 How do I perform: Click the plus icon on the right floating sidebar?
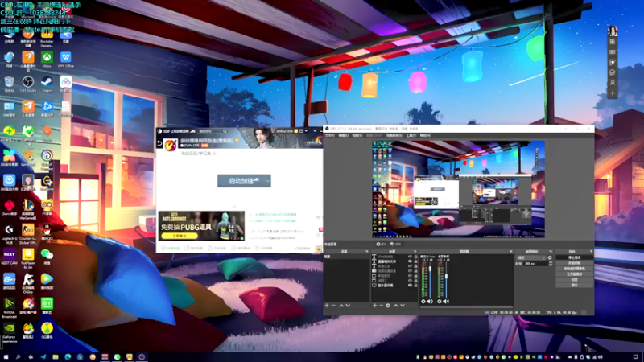pyautogui.click(x=613, y=93)
